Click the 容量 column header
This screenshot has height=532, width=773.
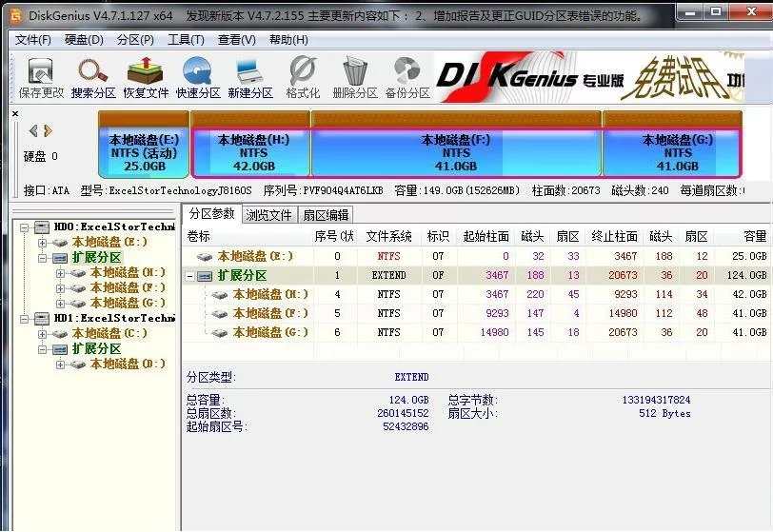[x=743, y=237]
